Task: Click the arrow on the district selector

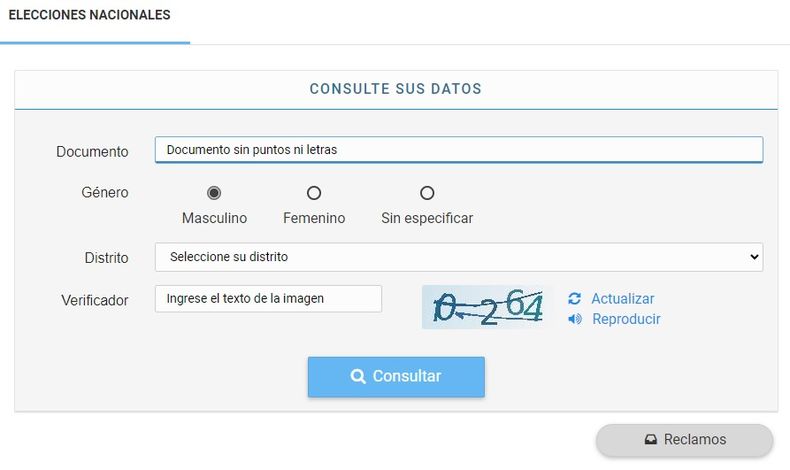Action: [753, 257]
